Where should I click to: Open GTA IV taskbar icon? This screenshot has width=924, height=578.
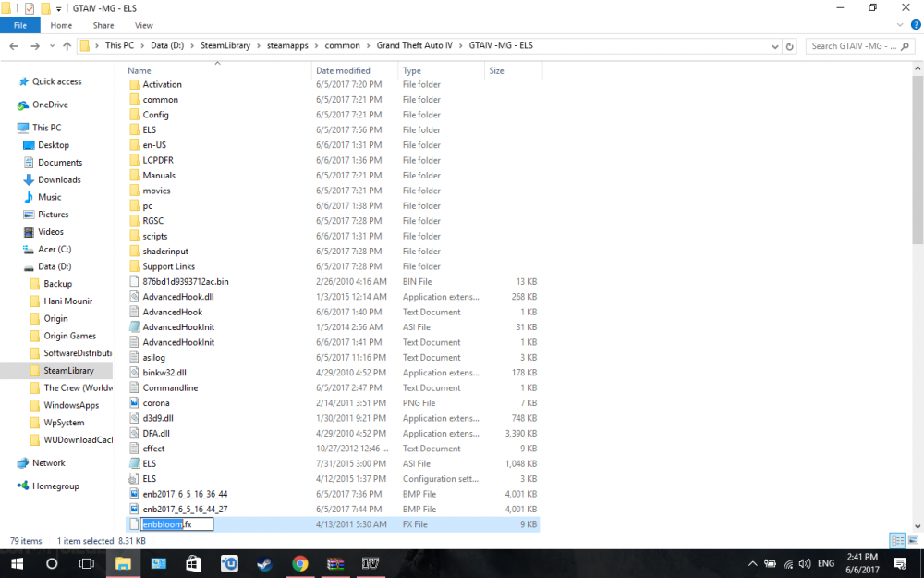click(371, 564)
